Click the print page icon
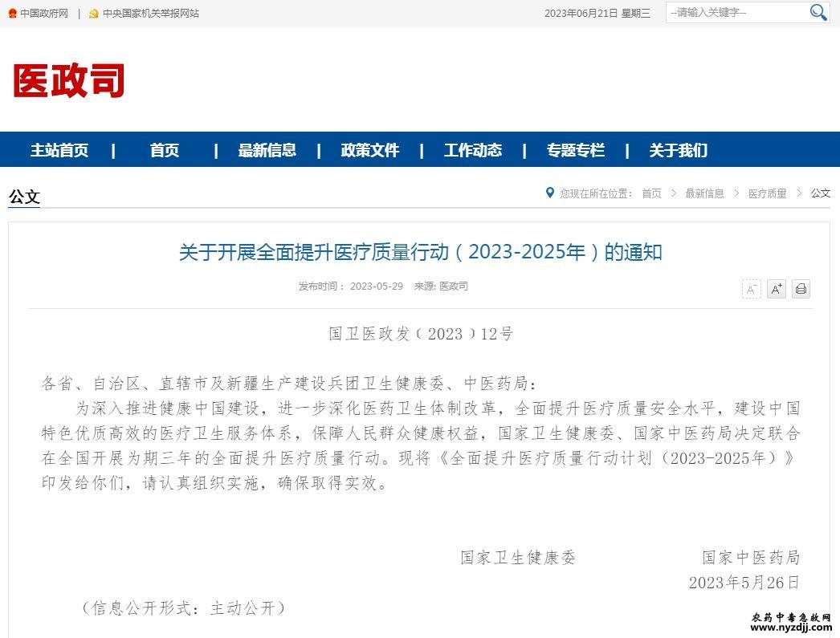840x638 pixels. coord(801,289)
